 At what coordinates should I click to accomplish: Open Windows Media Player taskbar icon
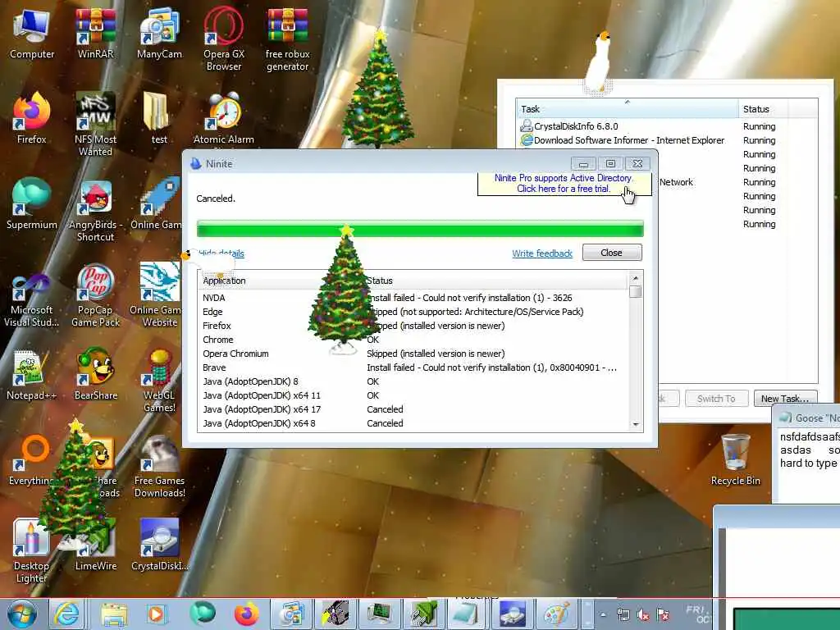point(157,614)
